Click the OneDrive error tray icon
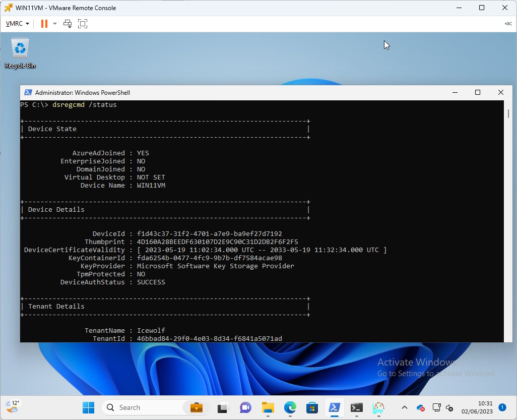The height and width of the screenshot is (420, 517). coord(420,408)
